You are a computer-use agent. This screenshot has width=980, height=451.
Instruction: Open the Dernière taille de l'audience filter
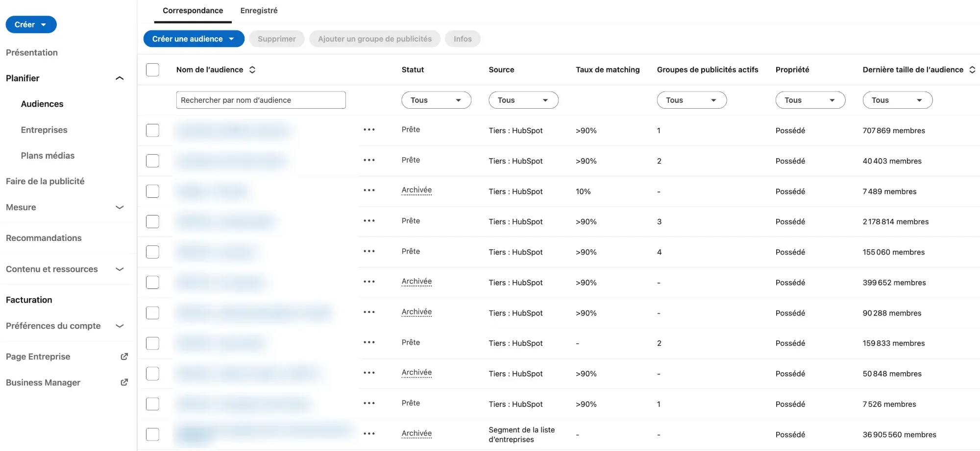(x=897, y=100)
